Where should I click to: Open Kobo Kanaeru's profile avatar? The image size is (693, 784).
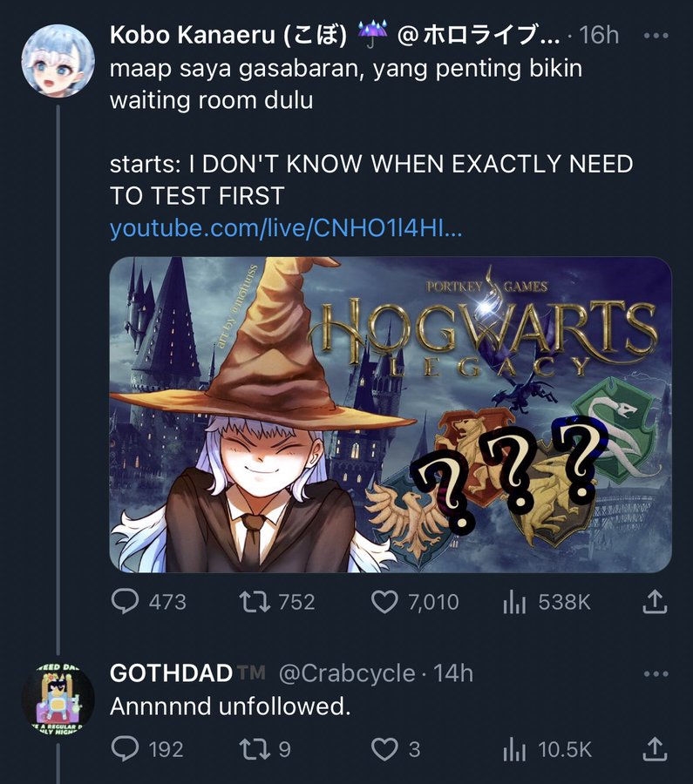tap(58, 60)
